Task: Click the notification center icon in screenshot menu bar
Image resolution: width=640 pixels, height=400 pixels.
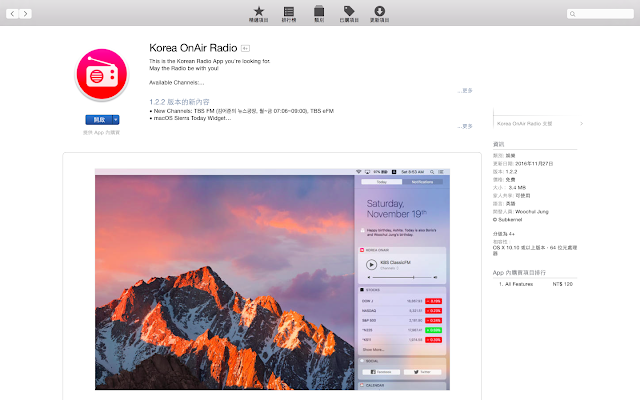Action: [441, 172]
